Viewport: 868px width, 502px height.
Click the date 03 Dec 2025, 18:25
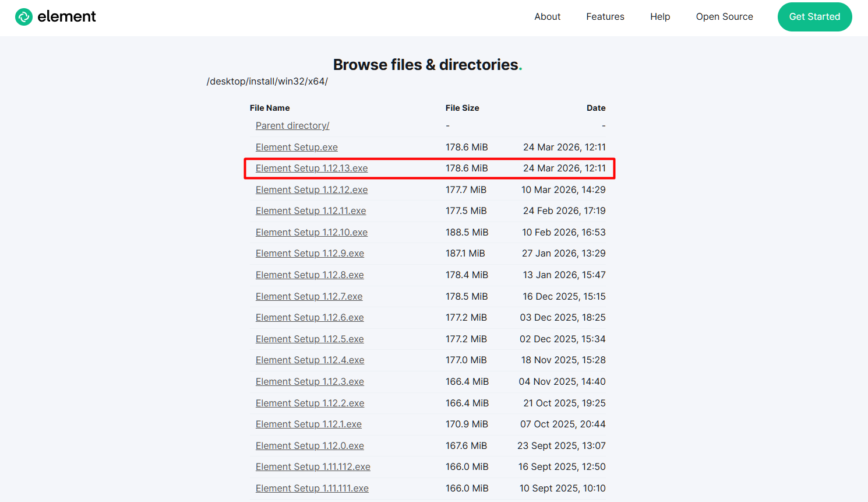coord(563,318)
